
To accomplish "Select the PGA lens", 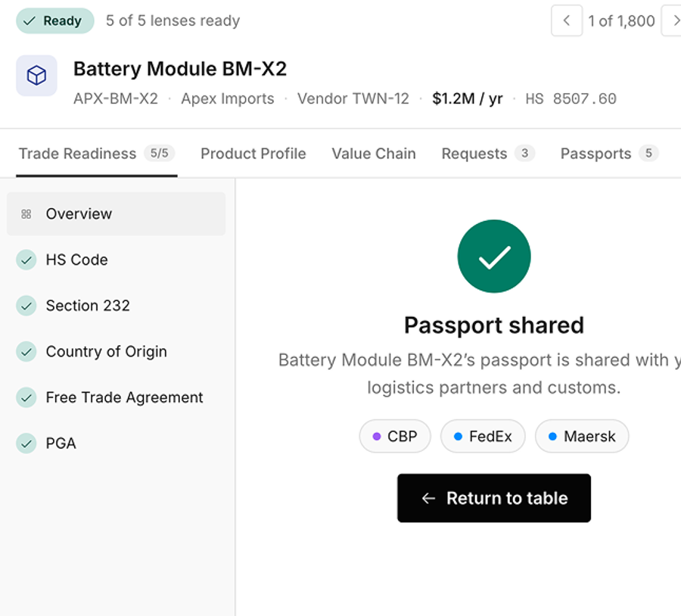I will click(x=116, y=443).
